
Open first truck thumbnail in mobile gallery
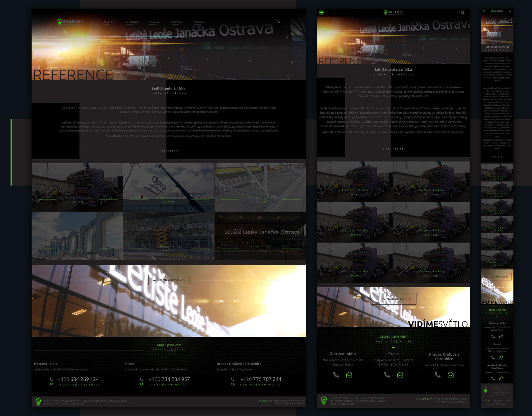point(497,172)
